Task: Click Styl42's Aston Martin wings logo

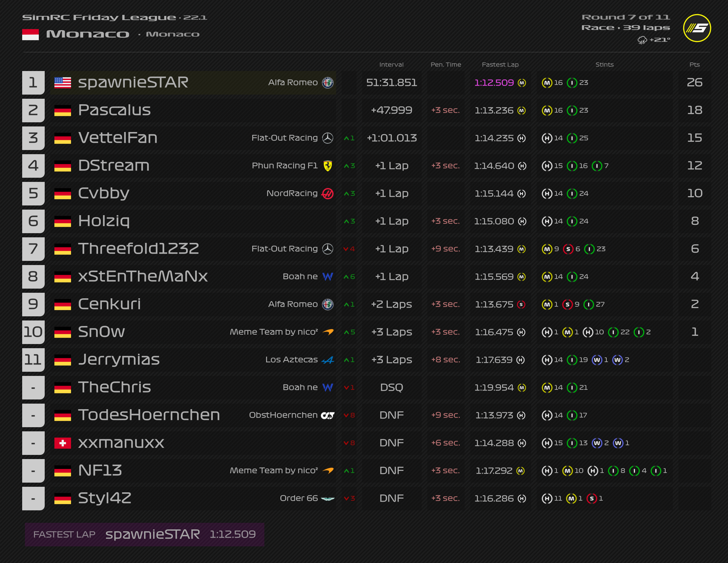Action: point(327,499)
